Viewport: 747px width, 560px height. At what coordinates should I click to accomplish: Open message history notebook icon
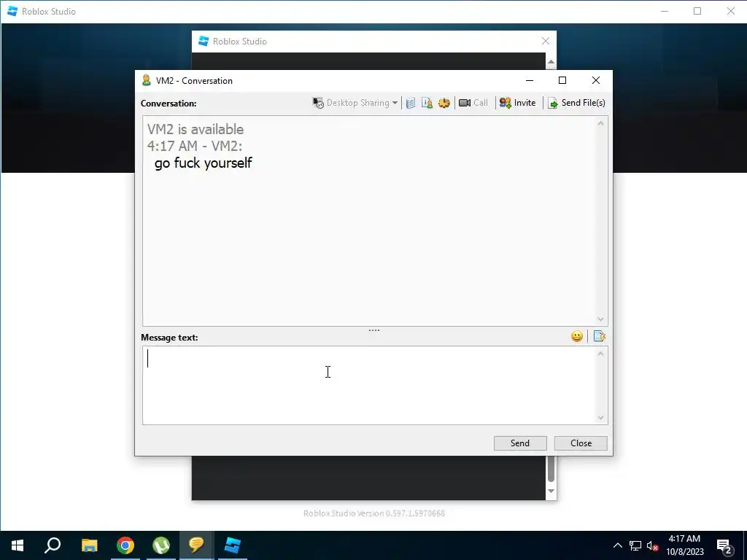pyautogui.click(x=410, y=103)
